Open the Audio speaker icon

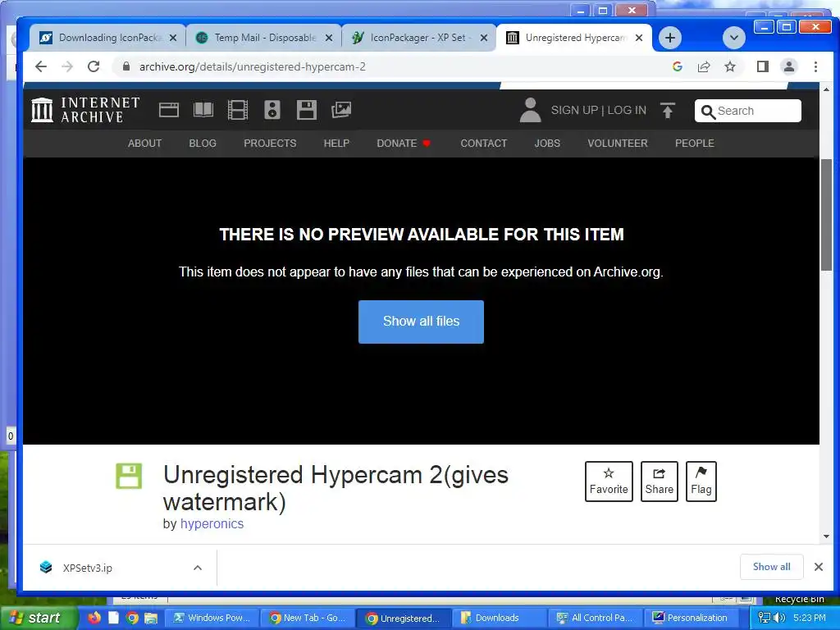[x=272, y=110]
